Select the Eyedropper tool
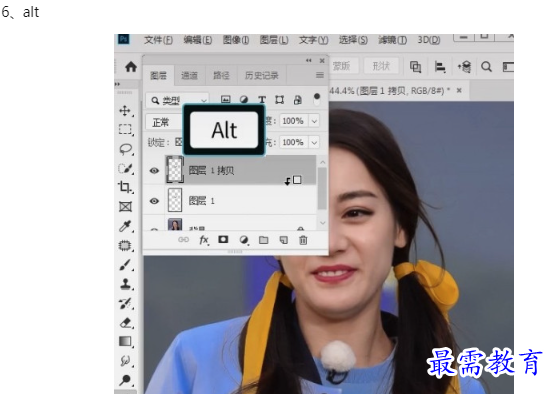Screen dimensions: 551x394 (x=125, y=226)
